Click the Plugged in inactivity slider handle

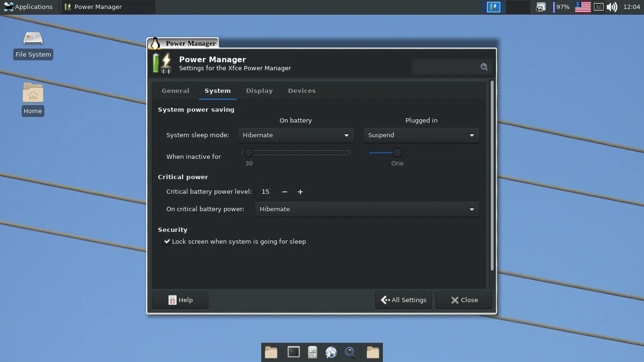(397, 153)
